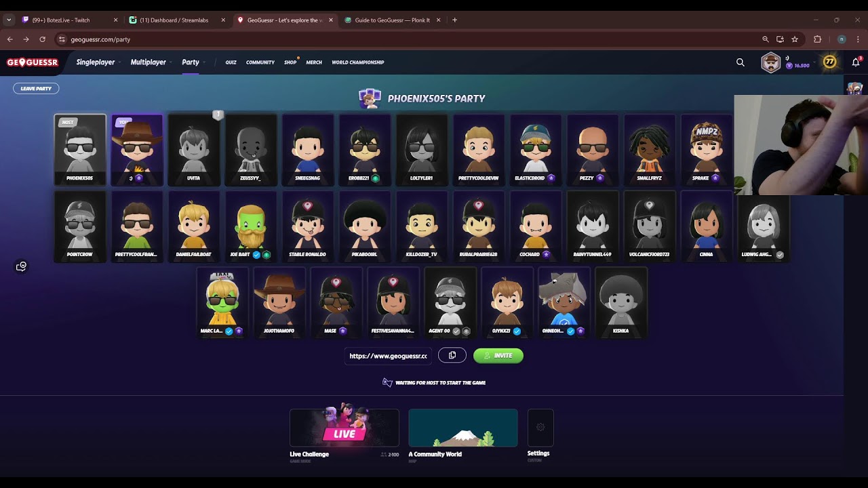This screenshot has width=868, height=488.
Task: Open the search magnifier in GeoGuessr header
Action: point(741,62)
